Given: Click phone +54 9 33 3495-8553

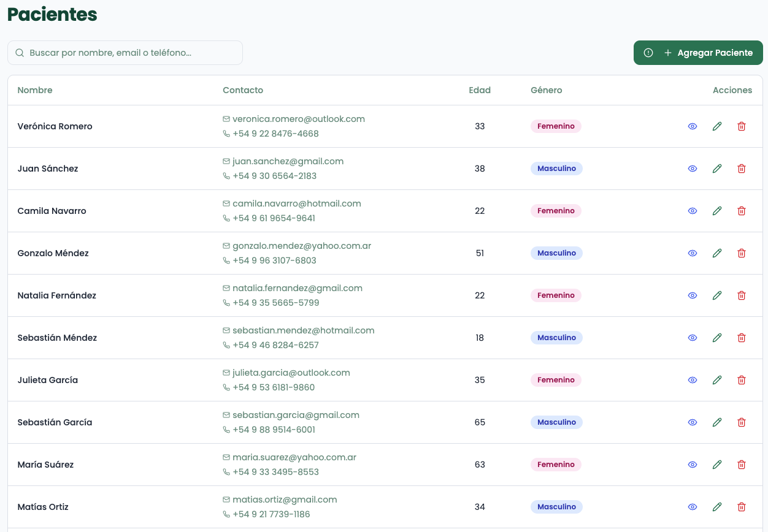Looking at the screenshot, I should coord(276,472).
